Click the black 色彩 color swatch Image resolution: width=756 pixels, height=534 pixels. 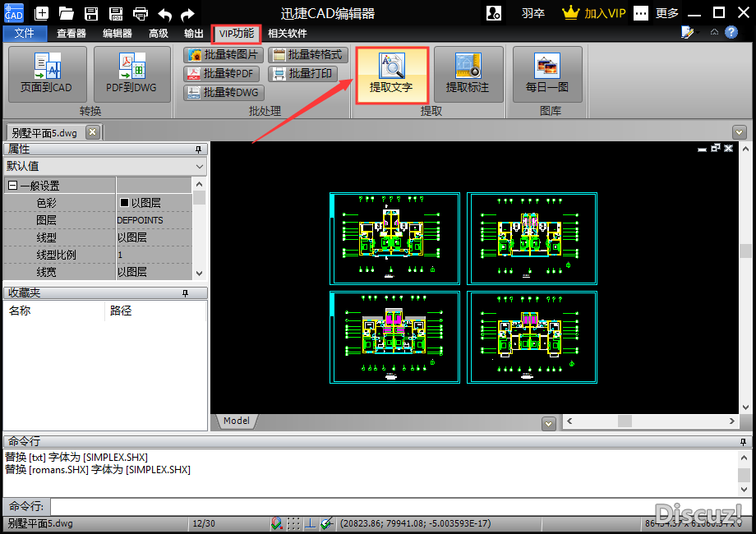pyautogui.click(x=125, y=203)
